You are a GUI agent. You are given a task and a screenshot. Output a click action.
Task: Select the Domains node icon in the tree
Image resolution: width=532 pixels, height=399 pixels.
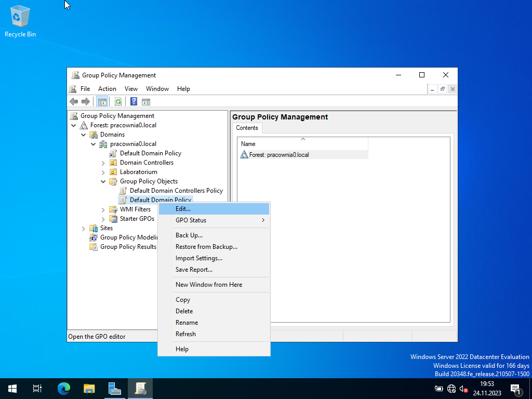click(94, 135)
